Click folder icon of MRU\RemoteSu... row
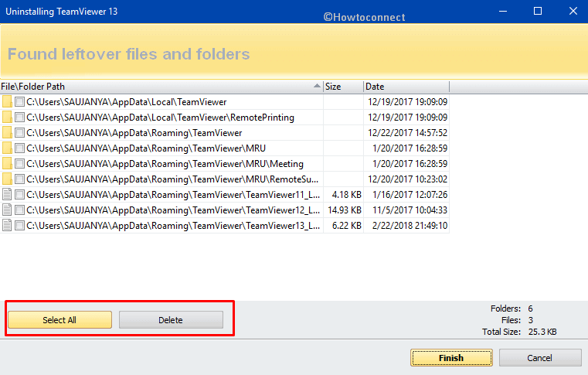 coord(7,179)
